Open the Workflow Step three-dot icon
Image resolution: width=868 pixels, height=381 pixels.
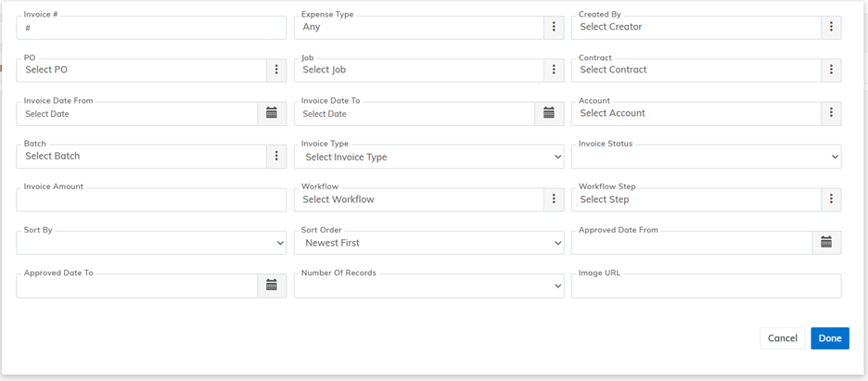pyautogui.click(x=831, y=199)
